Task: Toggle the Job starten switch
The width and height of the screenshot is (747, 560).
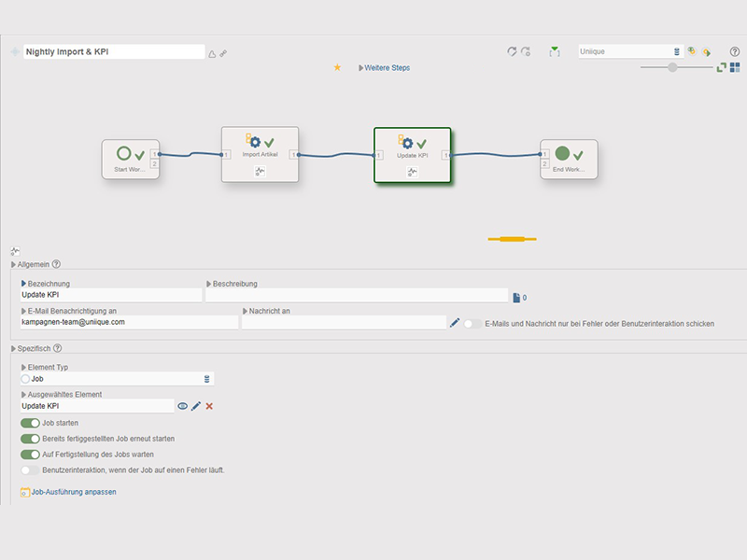Action: (30, 423)
